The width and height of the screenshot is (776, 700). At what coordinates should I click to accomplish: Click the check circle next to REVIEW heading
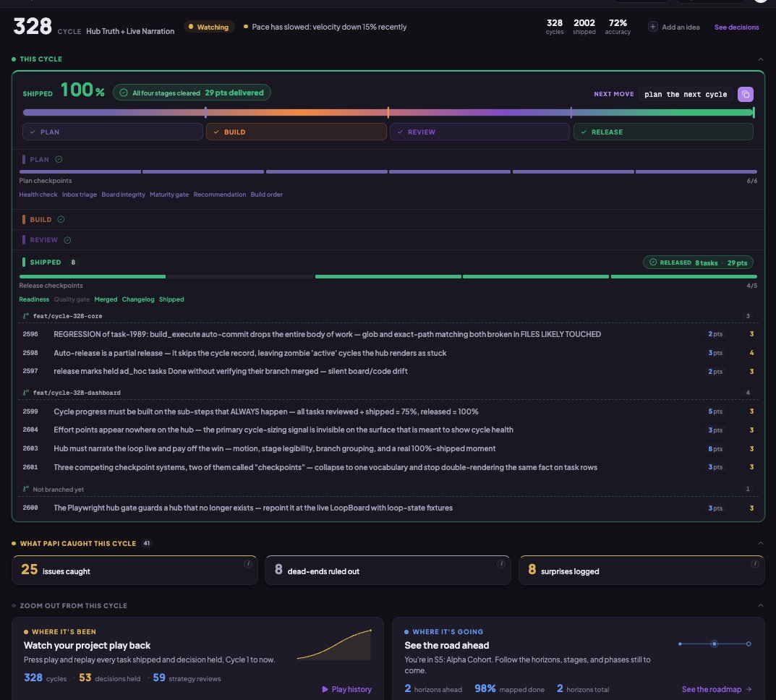(67, 240)
